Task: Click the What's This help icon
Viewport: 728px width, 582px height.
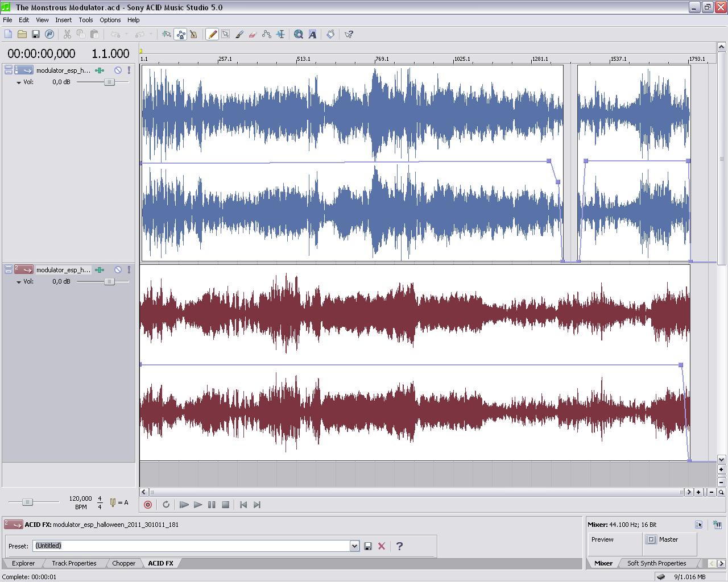Action: (x=349, y=34)
